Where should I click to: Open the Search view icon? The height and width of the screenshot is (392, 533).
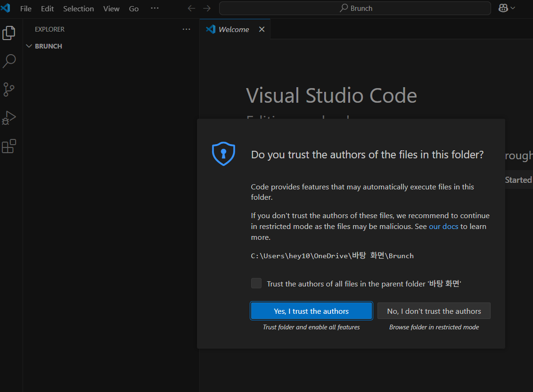tap(9, 61)
